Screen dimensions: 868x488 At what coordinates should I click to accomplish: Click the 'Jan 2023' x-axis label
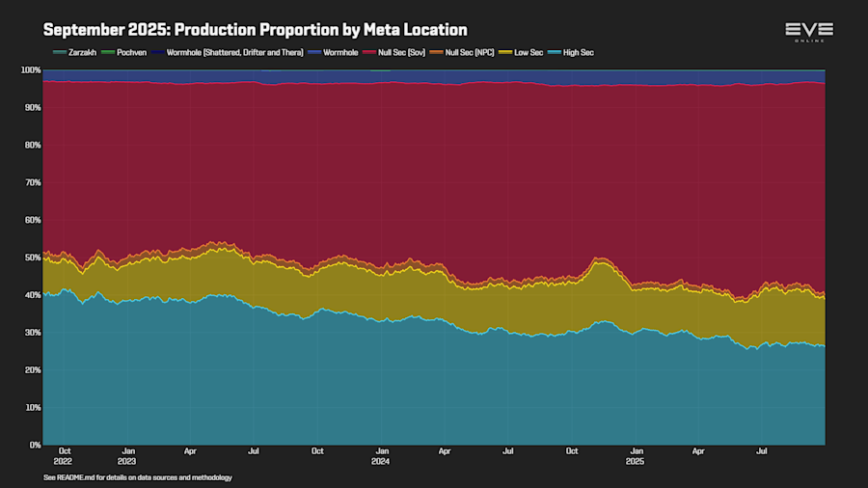pyautogui.click(x=126, y=456)
